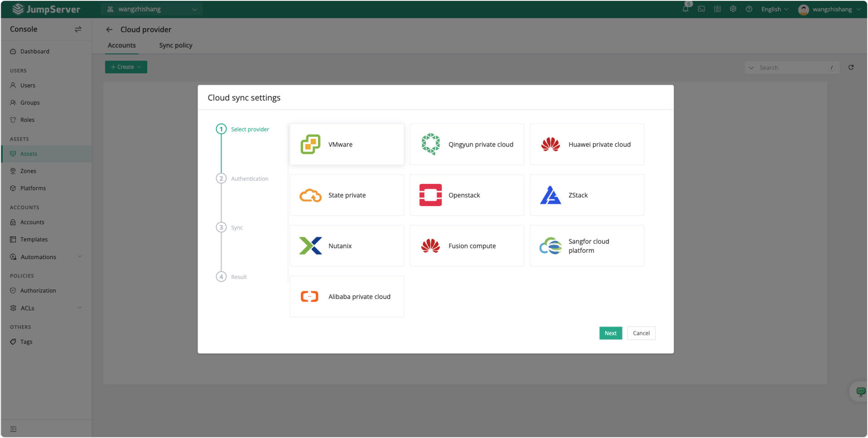Expand the Automations sidebar menu
The height and width of the screenshot is (438, 868).
pyautogui.click(x=46, y=257)
